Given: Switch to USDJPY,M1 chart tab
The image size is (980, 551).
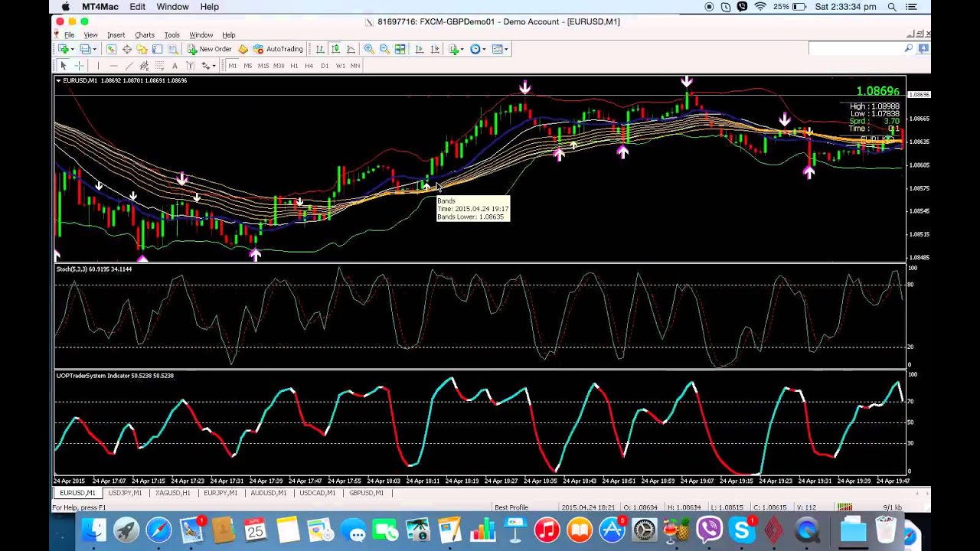Looking at the screenshot, I should (125, 493).
